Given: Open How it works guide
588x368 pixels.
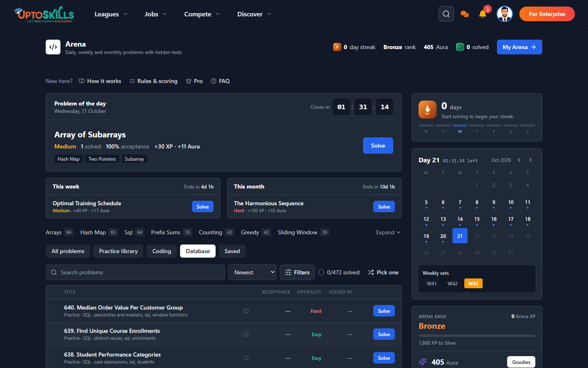Looking at the screenshot, I should tap(100, 81).
